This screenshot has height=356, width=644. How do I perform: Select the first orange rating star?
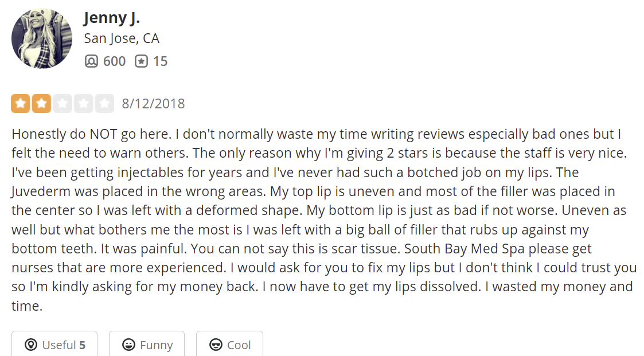[x=21, y=103]
